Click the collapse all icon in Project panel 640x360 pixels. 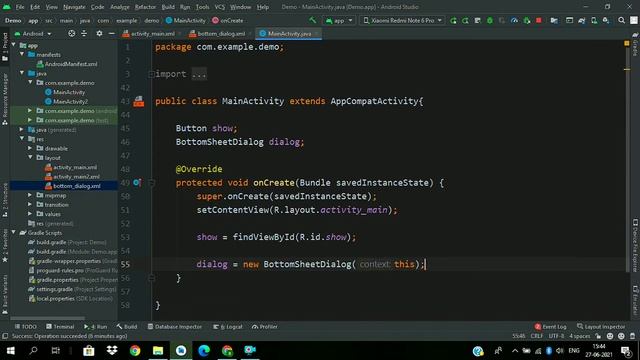tap(84, 33)
